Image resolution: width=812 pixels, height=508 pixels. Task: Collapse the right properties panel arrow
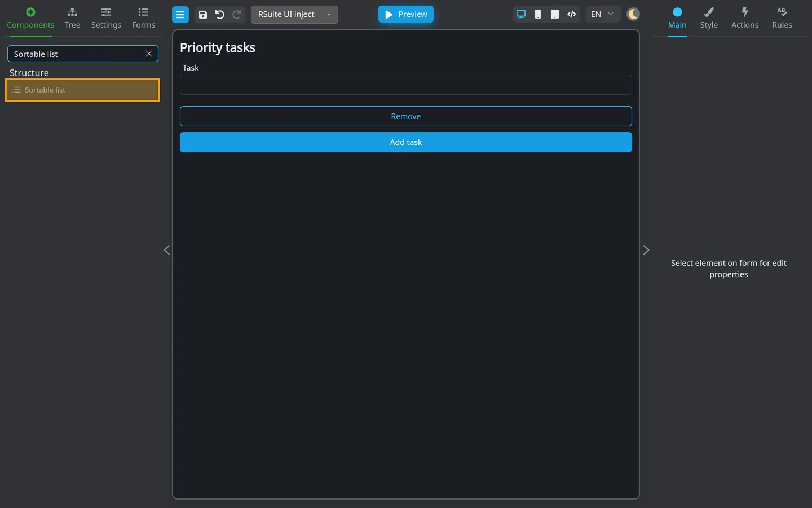pyautogui.click(x=646, y=250)
